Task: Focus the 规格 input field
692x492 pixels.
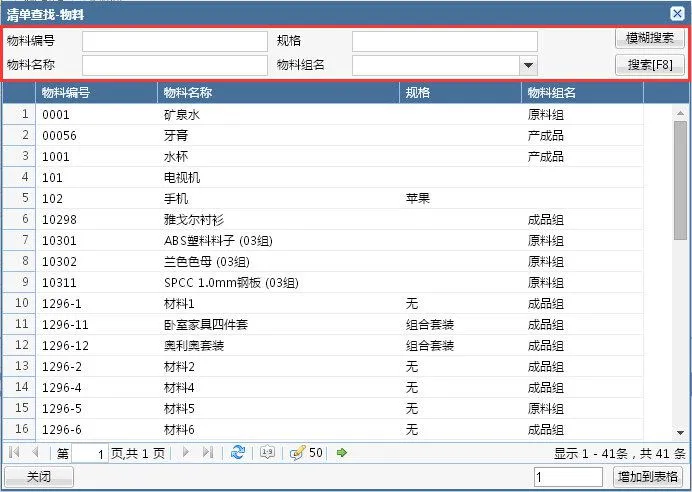Action: pyautogui.click(x=444, y=41)
